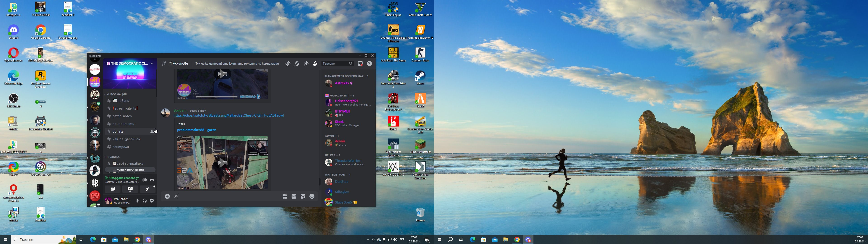Toggle headphones deafen button

point(145,201)
